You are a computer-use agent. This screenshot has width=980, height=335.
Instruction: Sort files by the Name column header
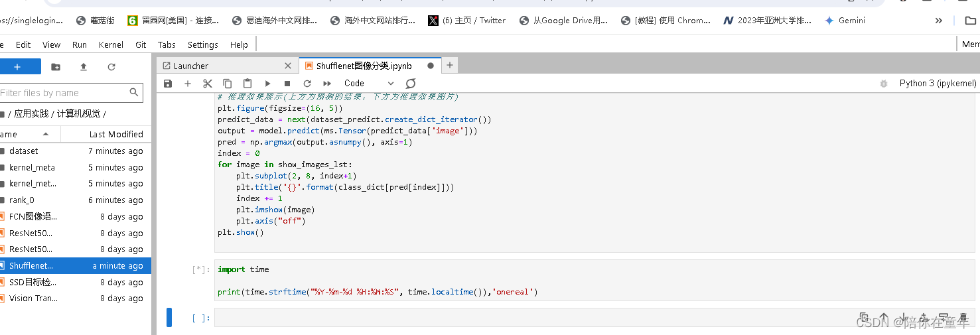pyautogui.click(x=30, y=134)
